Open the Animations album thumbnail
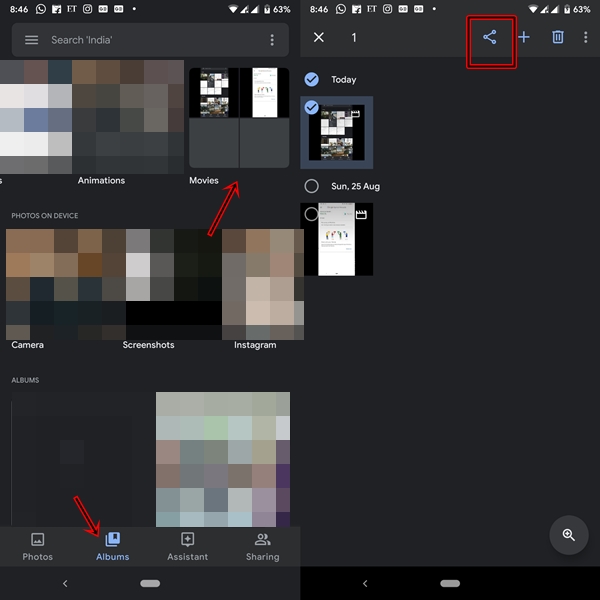 point(128,117)
